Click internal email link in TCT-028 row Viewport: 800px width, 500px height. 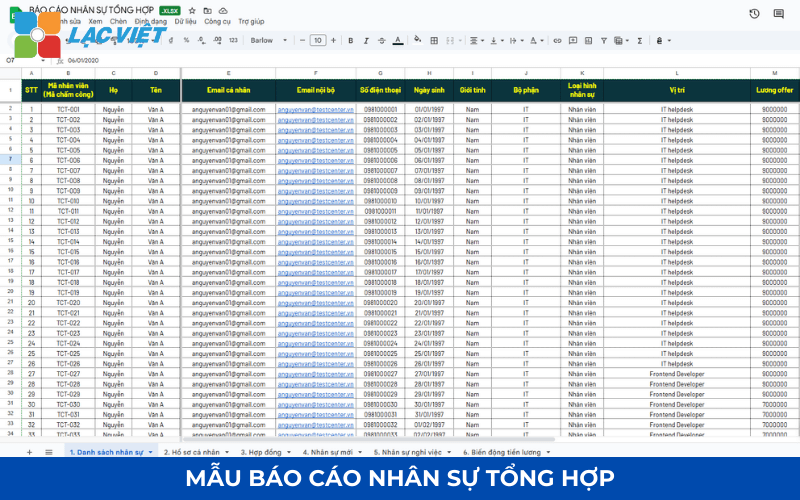coord(316,384)
